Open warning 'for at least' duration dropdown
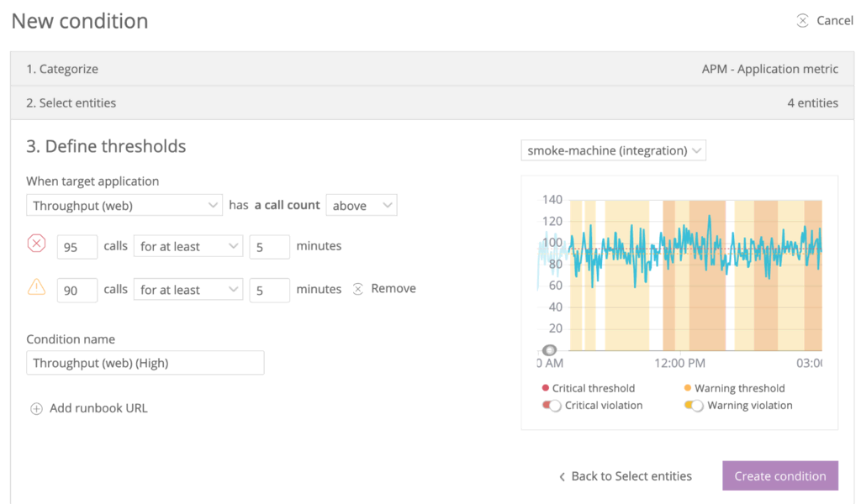 [188, 290]
